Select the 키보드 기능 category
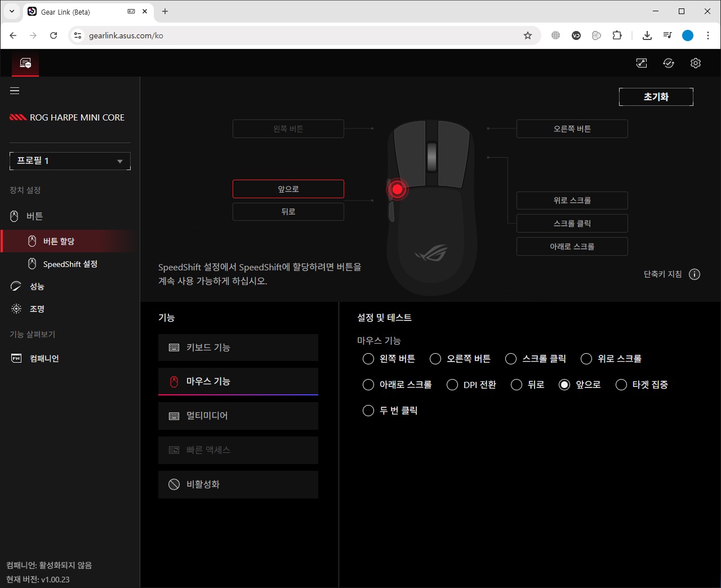 (238, 348)
